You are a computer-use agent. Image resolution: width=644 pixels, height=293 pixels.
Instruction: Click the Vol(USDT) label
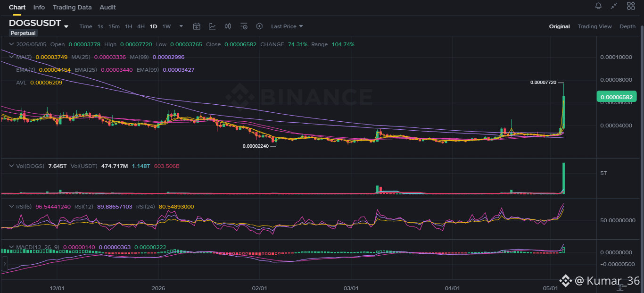pos(84,166)
